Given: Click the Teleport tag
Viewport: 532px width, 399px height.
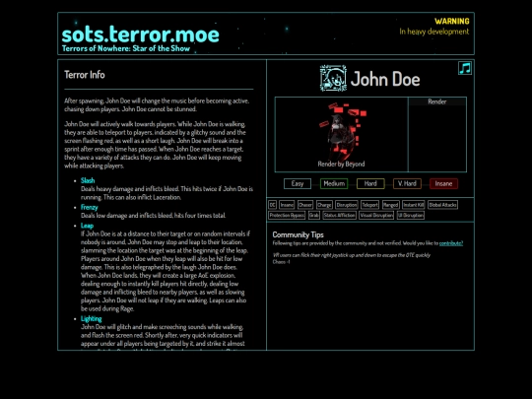Looking at the screenshot, I should (369, 205).
